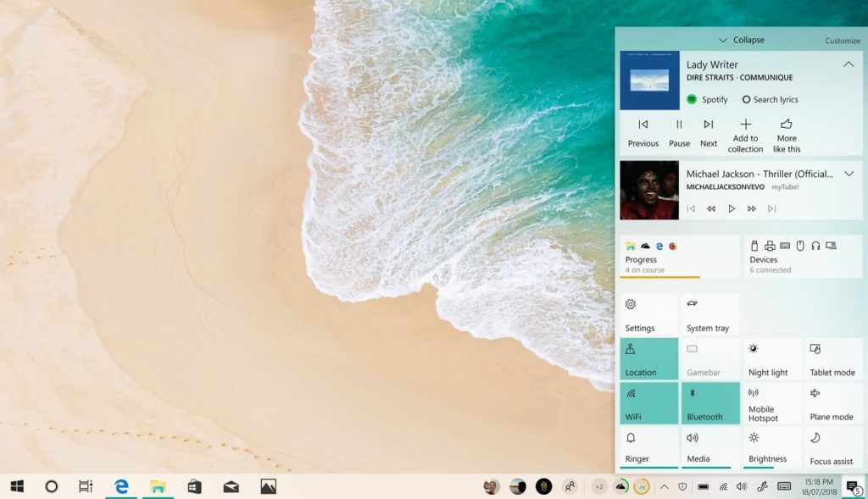Collapse the Lady Writer media card
The image size is (868, 499).
click(x=849, y=64)
